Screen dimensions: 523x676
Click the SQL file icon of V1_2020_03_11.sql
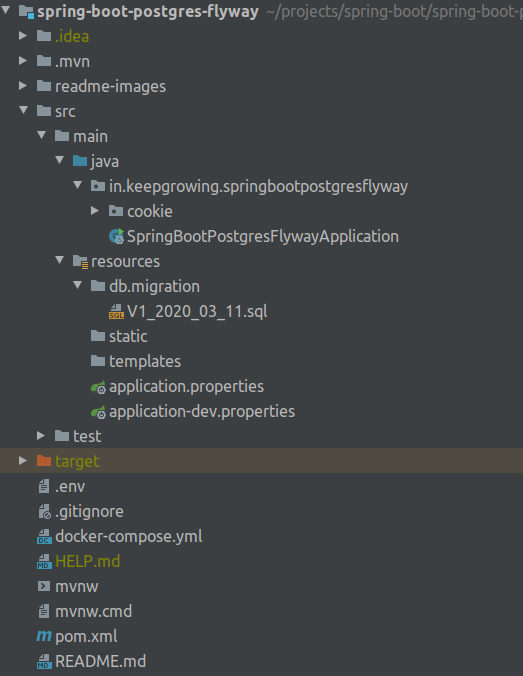pos(116,311)
